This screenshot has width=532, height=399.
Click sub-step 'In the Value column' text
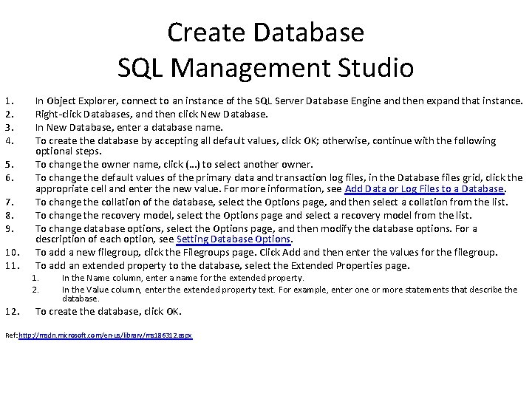290,294
